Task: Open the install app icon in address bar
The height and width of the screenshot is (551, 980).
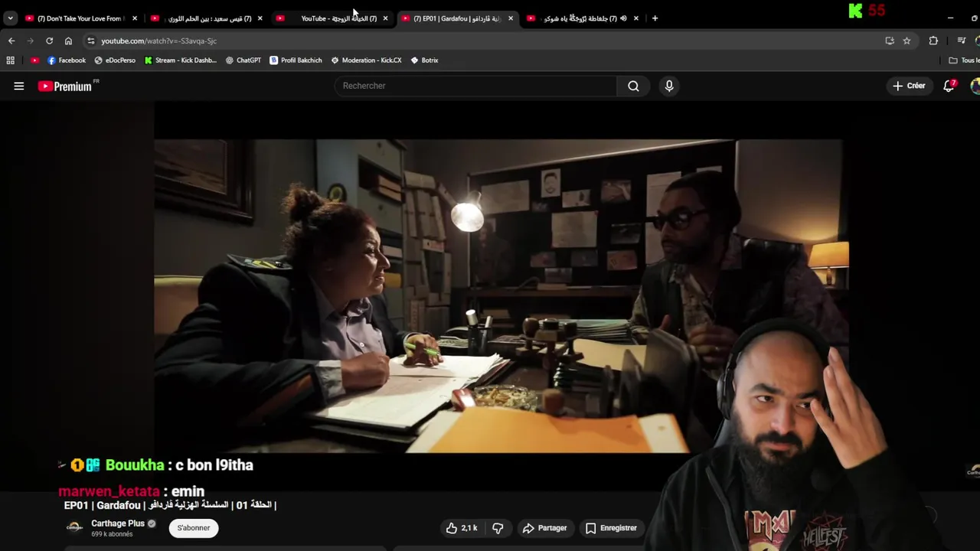Action: pyautogui.click(x=890, y=41)
